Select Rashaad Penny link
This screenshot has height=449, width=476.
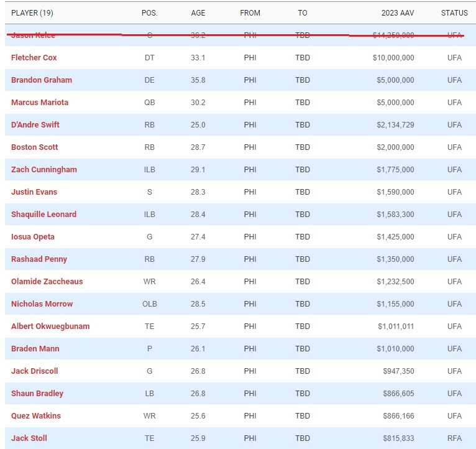pyautogui.click(x=39, y=259)
